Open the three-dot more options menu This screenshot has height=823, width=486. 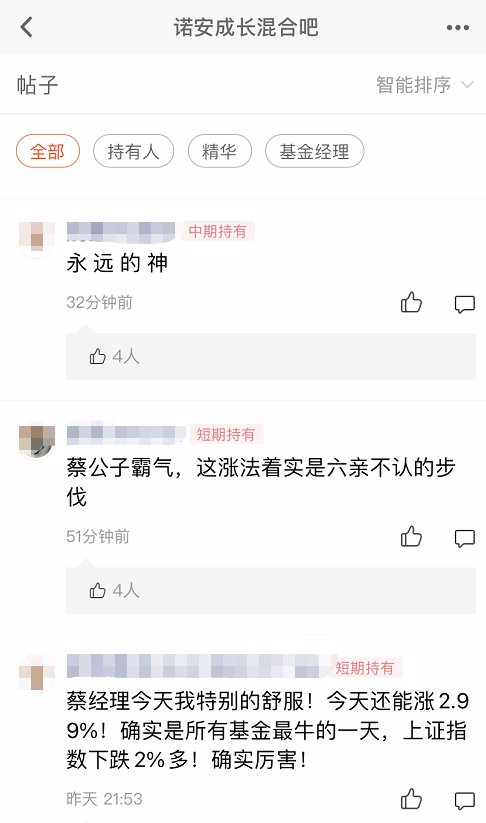coord(458,27)
